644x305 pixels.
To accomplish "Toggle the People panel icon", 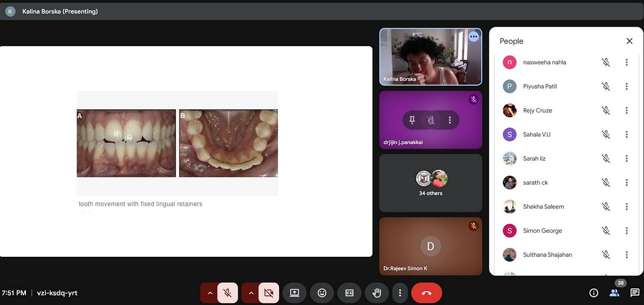I will 614,293.
